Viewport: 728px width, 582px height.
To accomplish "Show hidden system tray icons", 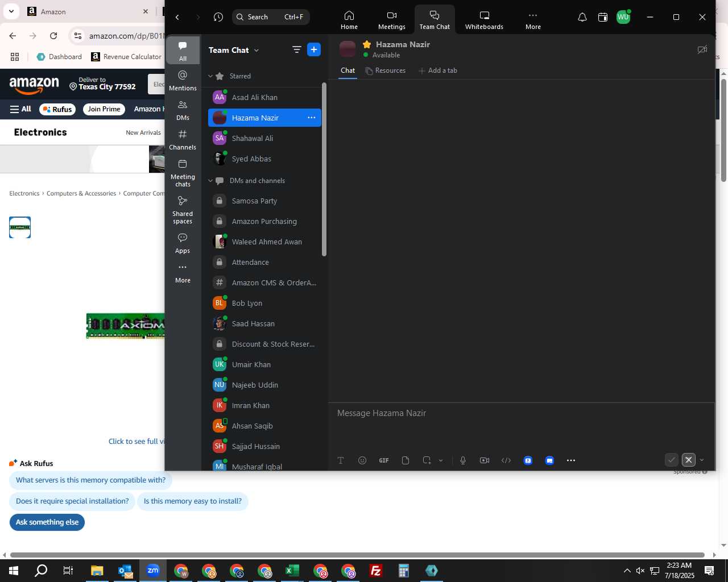I will pos(627,571).
